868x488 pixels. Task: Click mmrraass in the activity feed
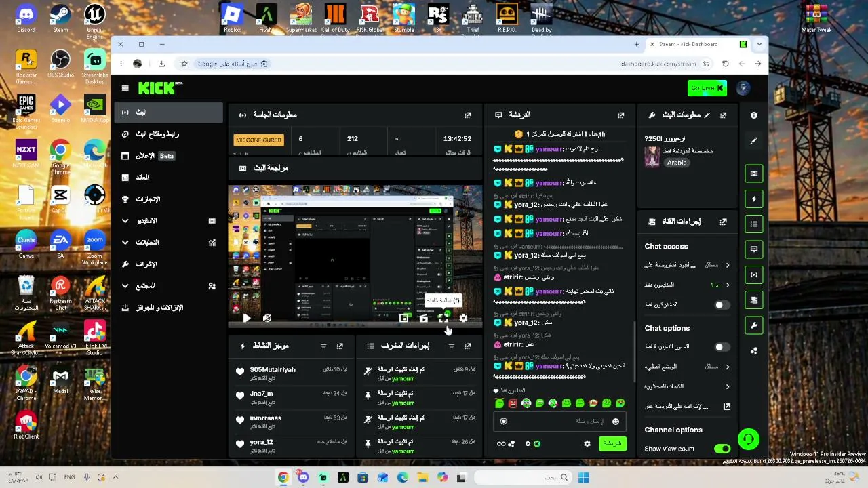point(265,418)
